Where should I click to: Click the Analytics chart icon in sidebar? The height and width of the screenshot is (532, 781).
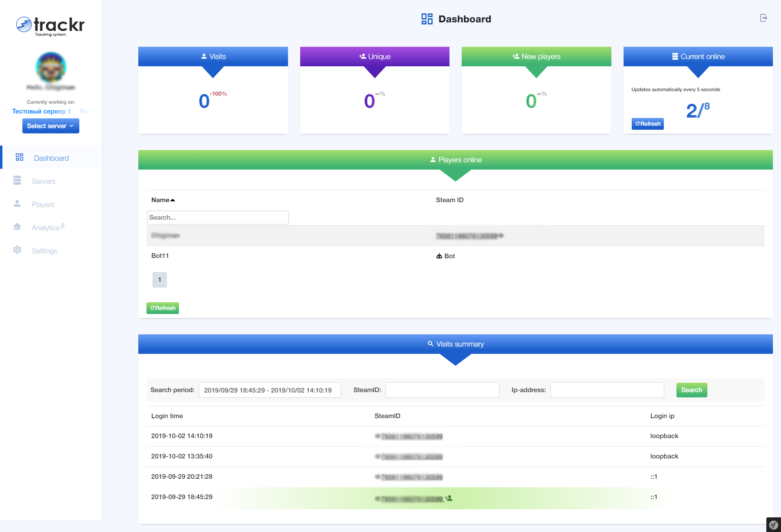click(17, 227)
